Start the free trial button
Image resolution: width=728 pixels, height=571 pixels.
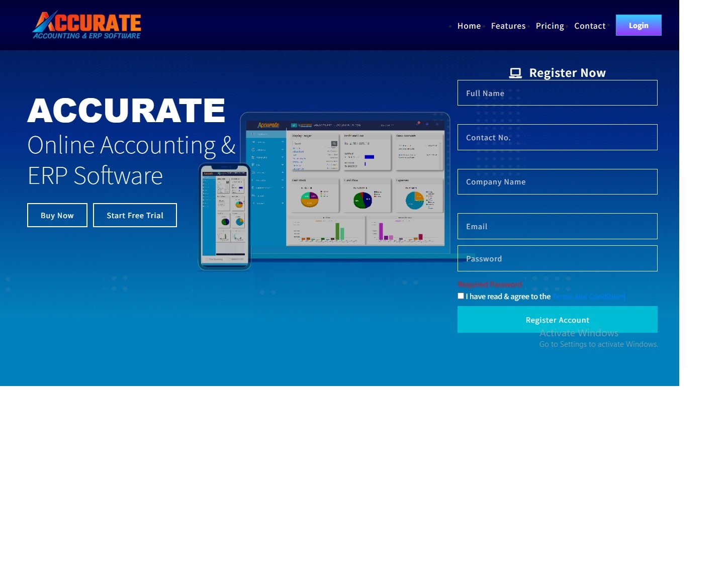click(x=135, y=215)
